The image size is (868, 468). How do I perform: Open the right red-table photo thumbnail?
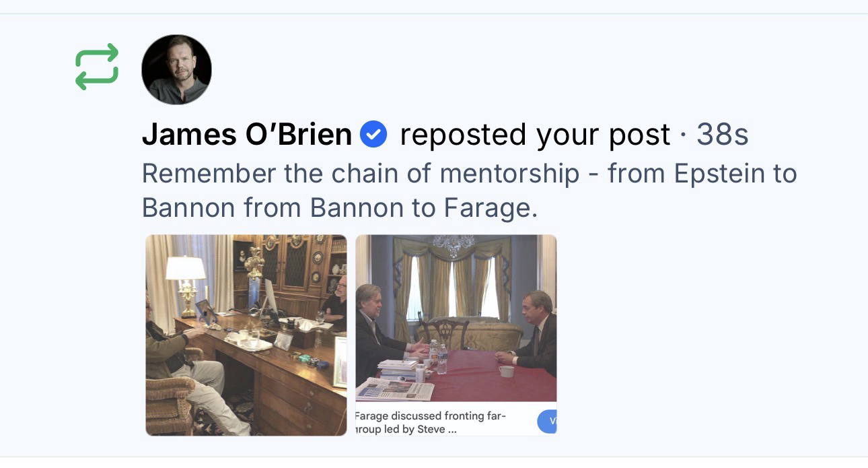tap(456, 318)
